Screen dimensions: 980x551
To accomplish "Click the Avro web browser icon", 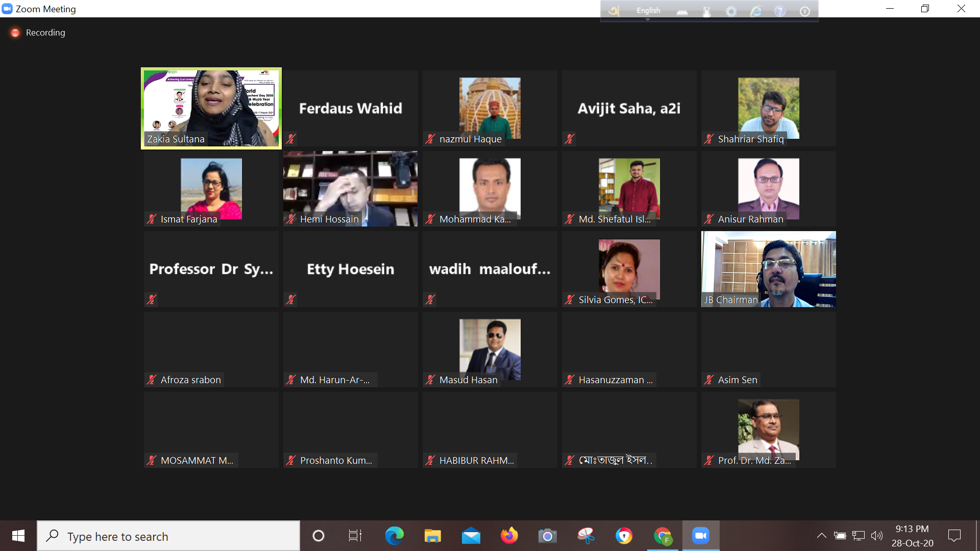I will (x=756, y=11).
